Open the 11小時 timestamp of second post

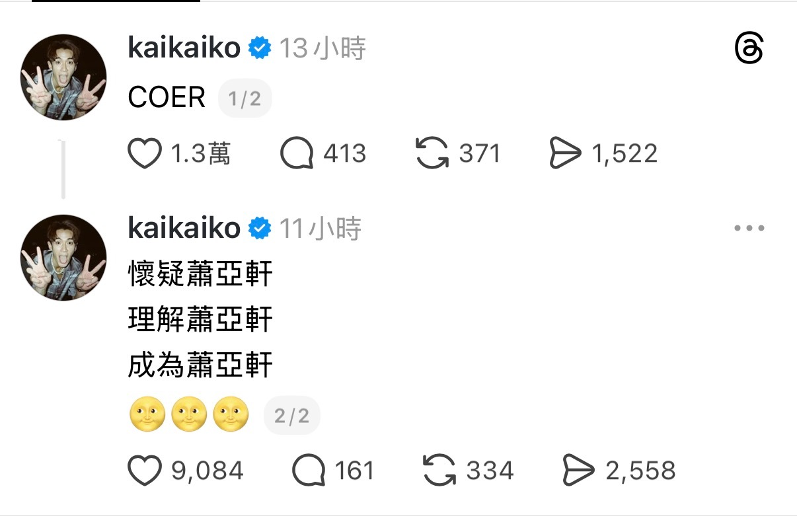coord(320,228)
